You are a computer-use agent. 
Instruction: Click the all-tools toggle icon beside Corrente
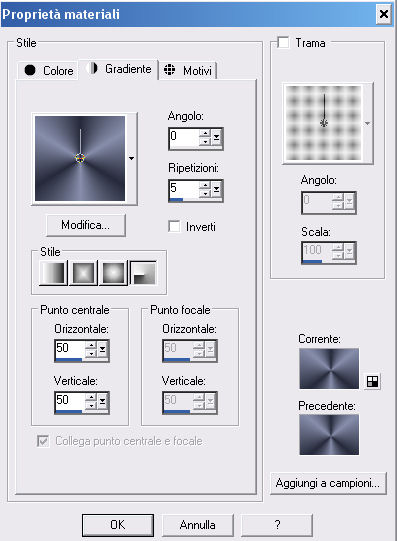click(372, 381)
